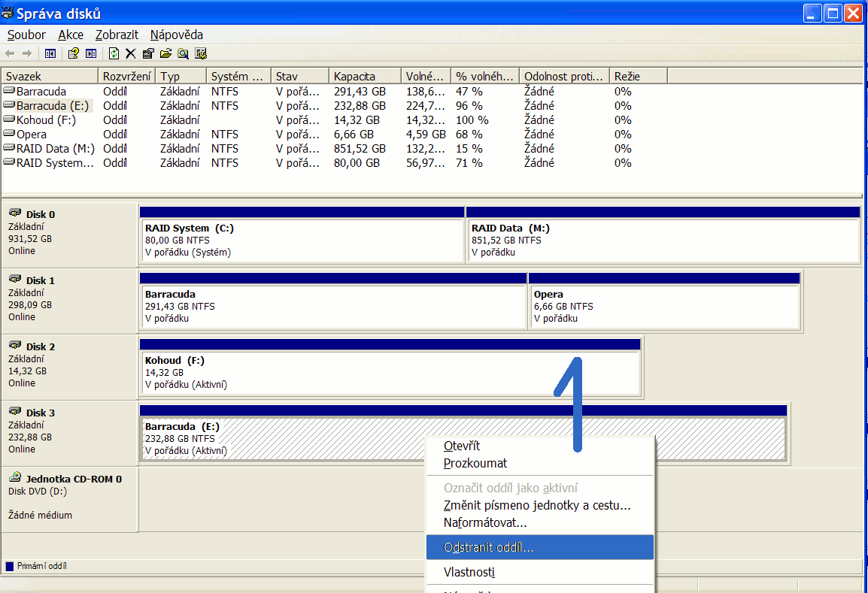Screen dimensions: 868x593
Task: Select the Opera partition on Disk 1
Action: coord(663,306)
